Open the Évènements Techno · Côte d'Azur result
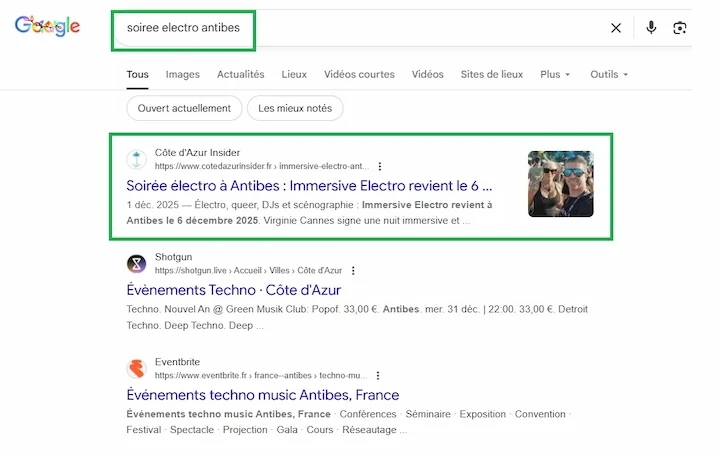This screenshot has width=720, height=456. [x=234, y=290]
